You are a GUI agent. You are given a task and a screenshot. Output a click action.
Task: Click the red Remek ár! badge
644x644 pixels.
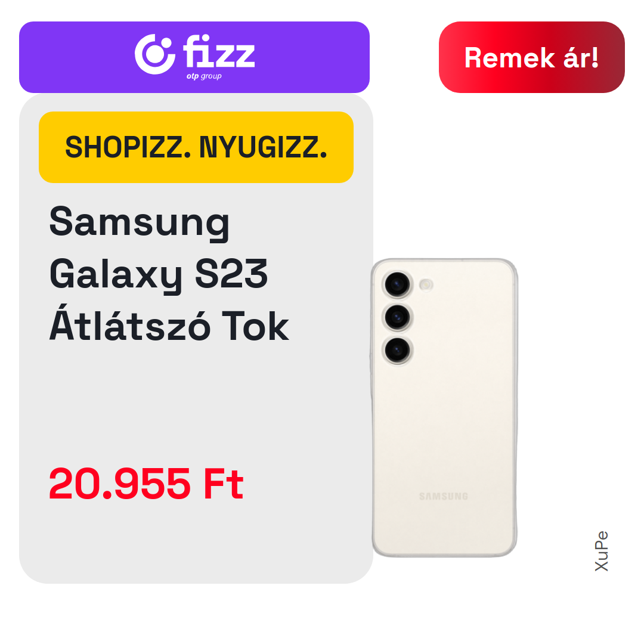[531, 57]
